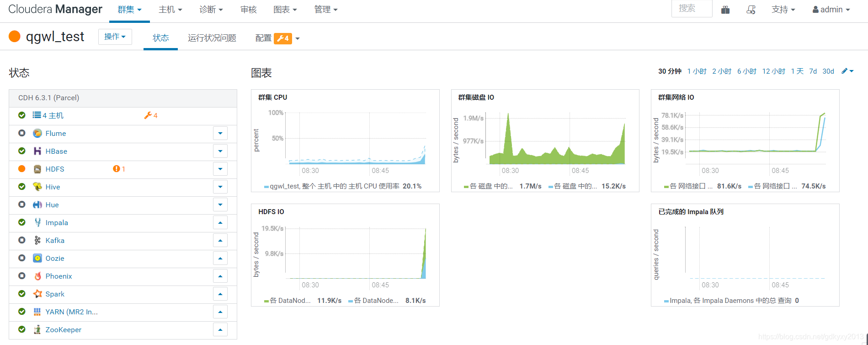Open the 群集 menu
The width and height of the screenshot is (868, 345).
129,10
